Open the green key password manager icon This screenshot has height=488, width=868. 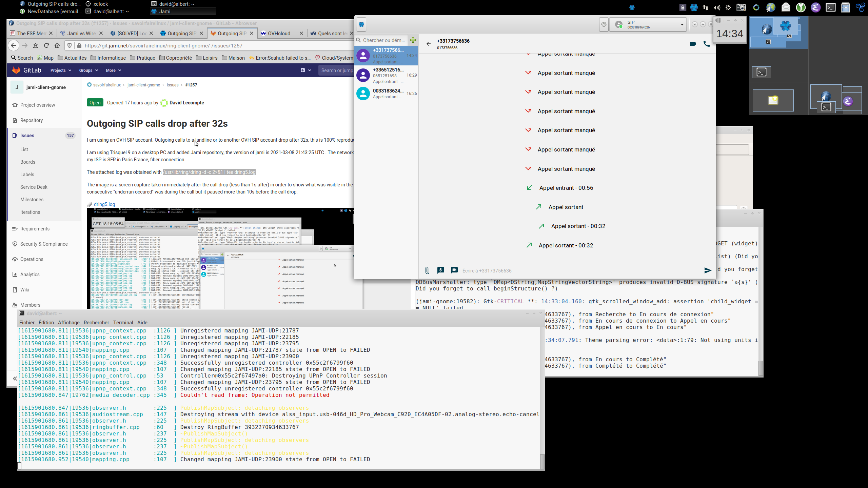(x=801, y=7)
